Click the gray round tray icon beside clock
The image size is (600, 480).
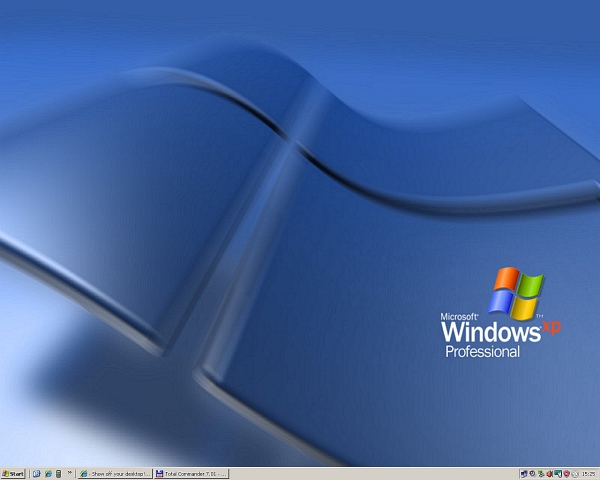pos(575,473)
